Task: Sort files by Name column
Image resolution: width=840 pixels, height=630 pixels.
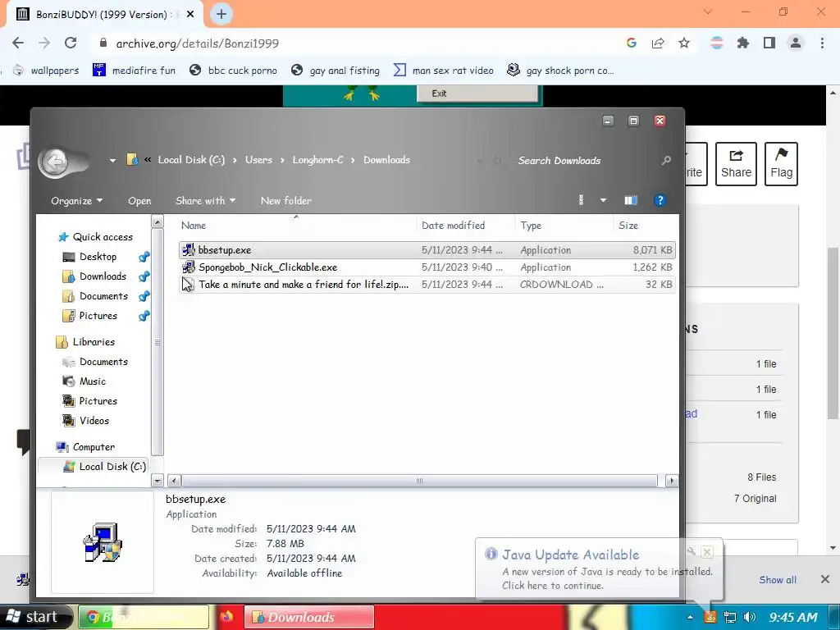Action: tap(295, 226)
